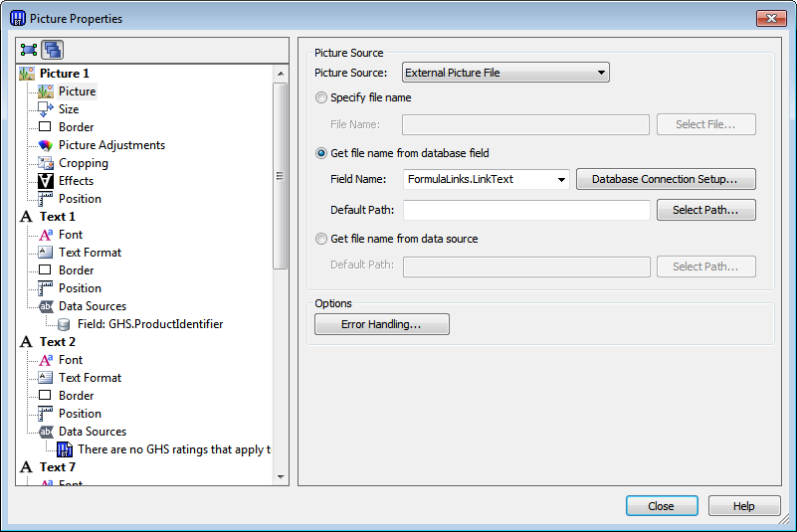Click the Default Path input field
Image resolution: width=797 pixels, height=532 pixels.
pos(526,210)
